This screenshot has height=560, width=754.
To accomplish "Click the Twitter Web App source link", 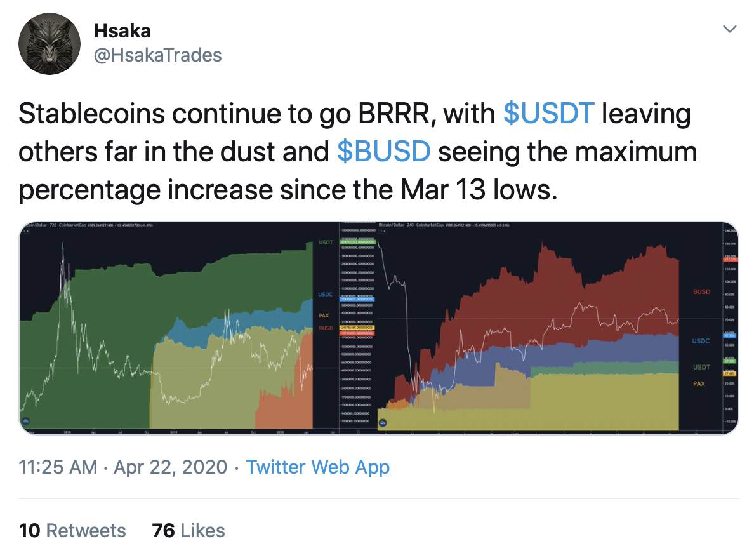I will 318,467.
